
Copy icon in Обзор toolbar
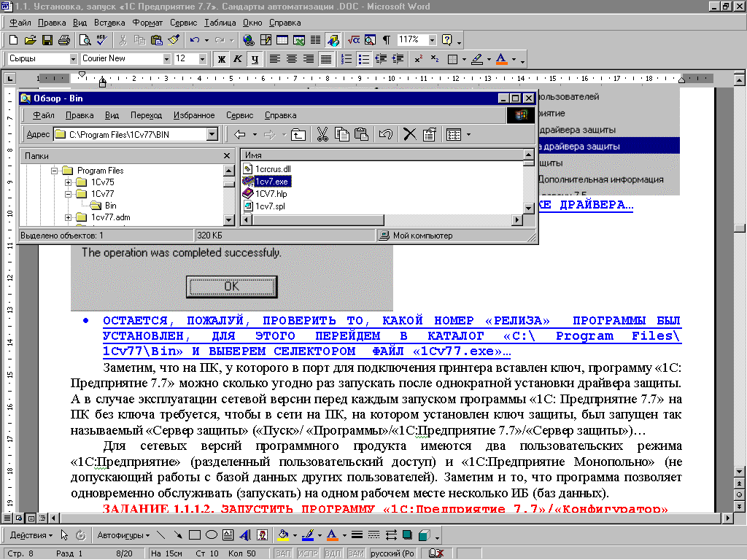coord(341,135)
